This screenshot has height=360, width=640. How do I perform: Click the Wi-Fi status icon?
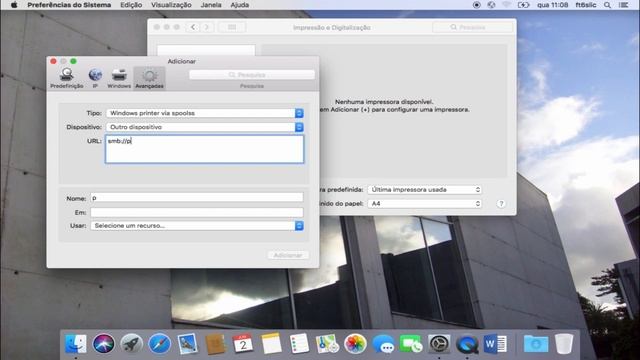[x=507, y=5]
